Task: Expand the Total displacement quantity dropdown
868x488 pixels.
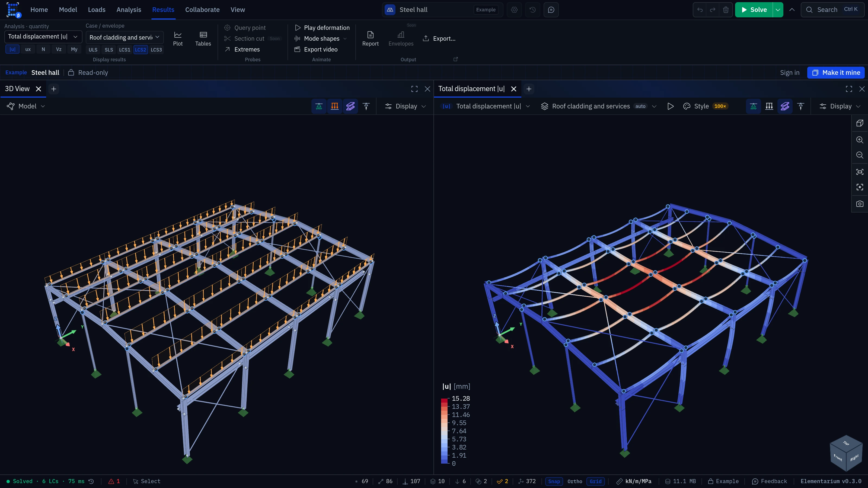Action: pos(43,37)
